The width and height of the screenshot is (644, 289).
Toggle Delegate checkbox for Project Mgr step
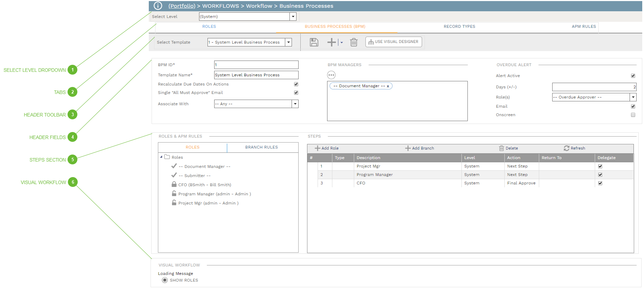(600, 166)
